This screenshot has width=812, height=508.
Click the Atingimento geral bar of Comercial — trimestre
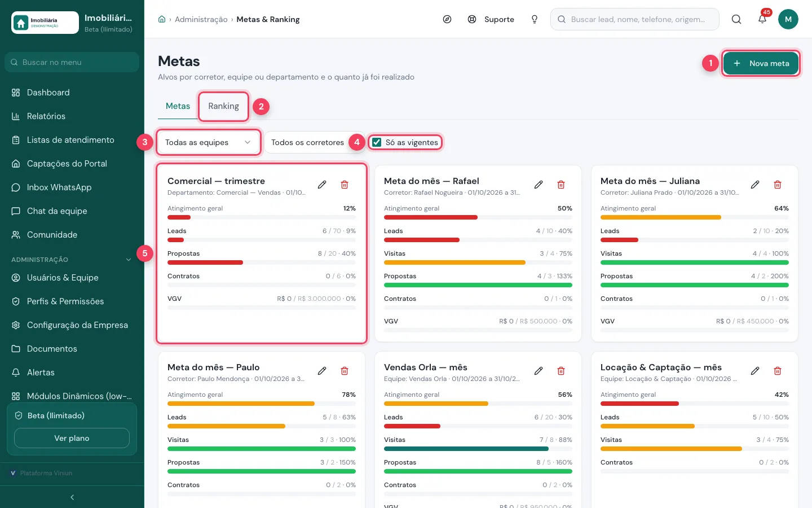(x=262, y=217)
